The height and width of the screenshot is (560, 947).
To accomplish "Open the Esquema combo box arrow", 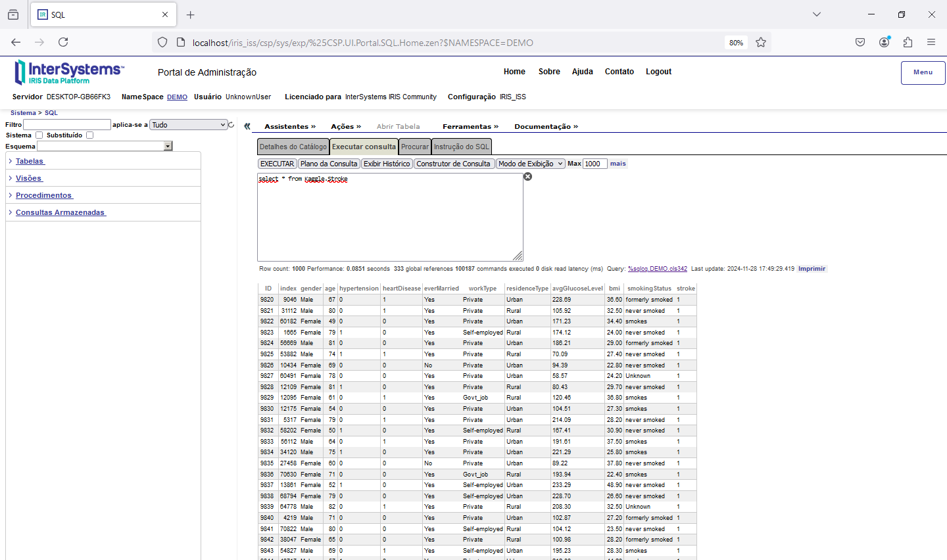I will click(x=168, y=146).
